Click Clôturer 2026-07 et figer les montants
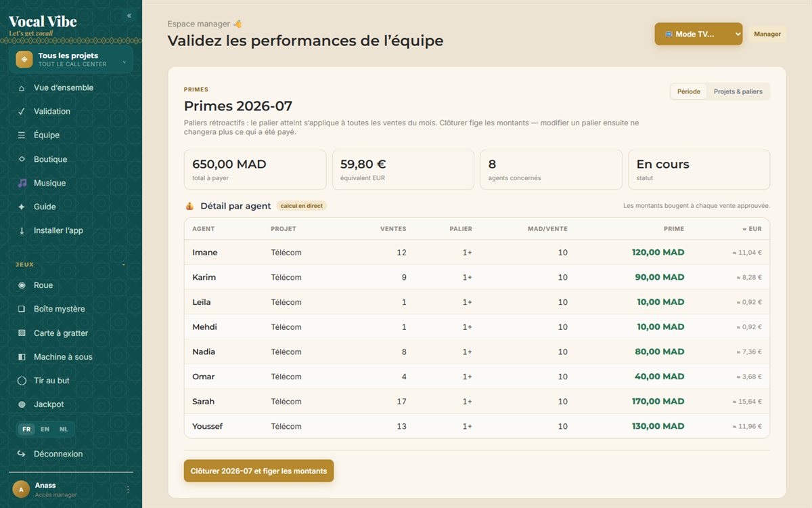Image resolution: width=812 pixels, height=508 pixels. (x=258, y=471)
